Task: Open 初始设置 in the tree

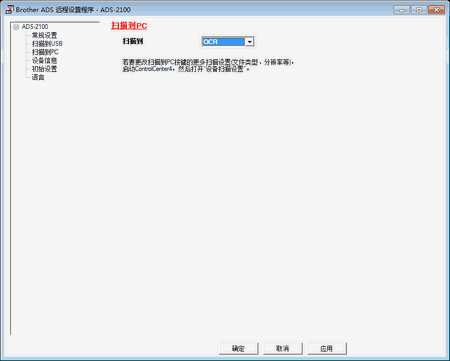Action: [44, 69]
